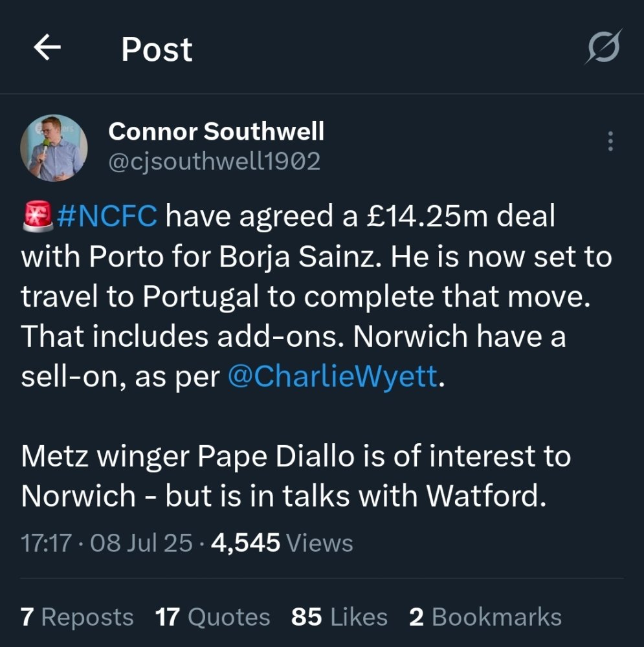Tap the 17:17 timestamp
Image resolution: width=644 pixels, height=647 pixels.
tap(44, 543)
